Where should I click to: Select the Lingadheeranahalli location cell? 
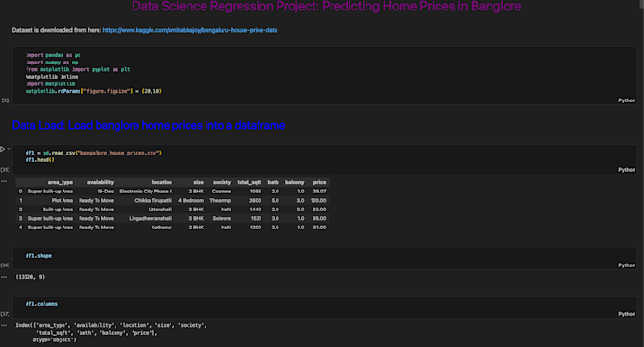pyautogui.click(x=151, y=219)
